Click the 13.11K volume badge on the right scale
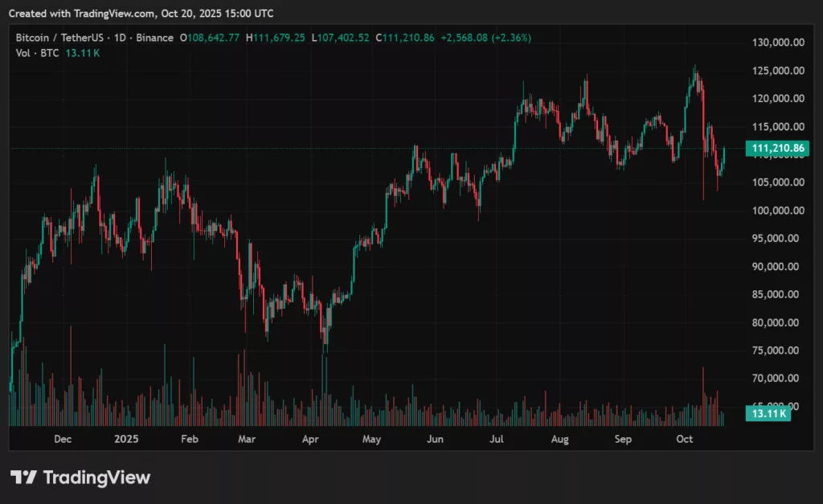This screenshot has width=823, height=504. (x=768, y=412)
